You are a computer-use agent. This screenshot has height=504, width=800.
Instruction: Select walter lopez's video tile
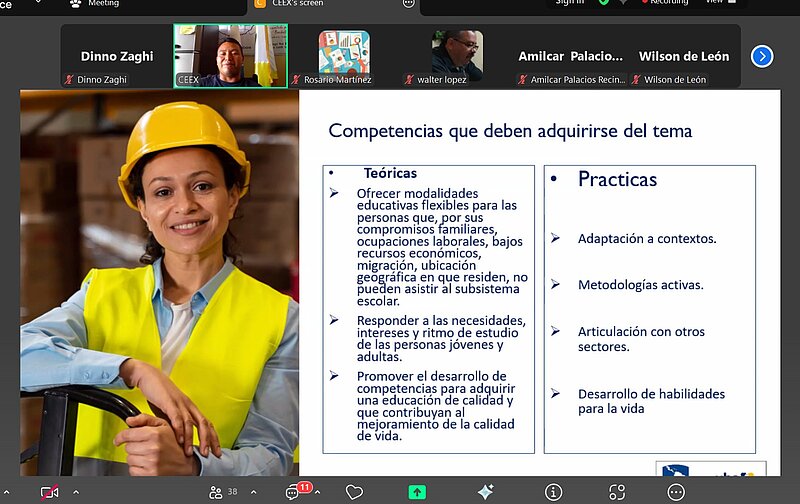(457, 56)
